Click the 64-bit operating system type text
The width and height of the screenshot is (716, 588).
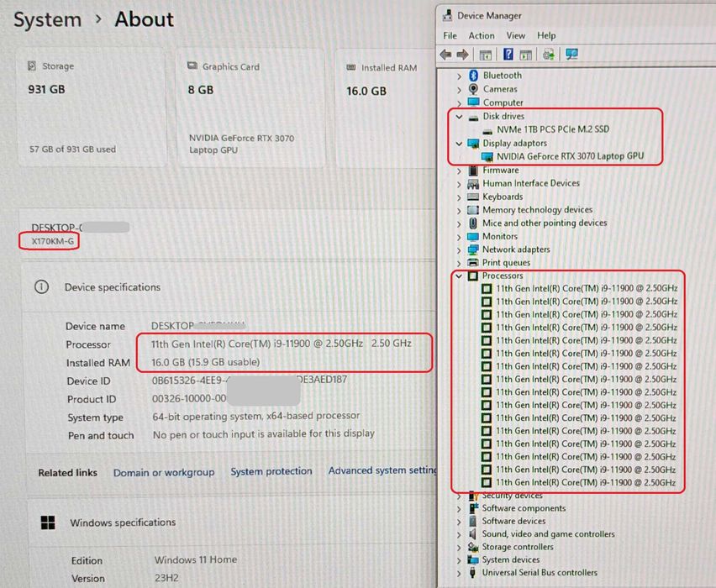[x=256, y=416]
